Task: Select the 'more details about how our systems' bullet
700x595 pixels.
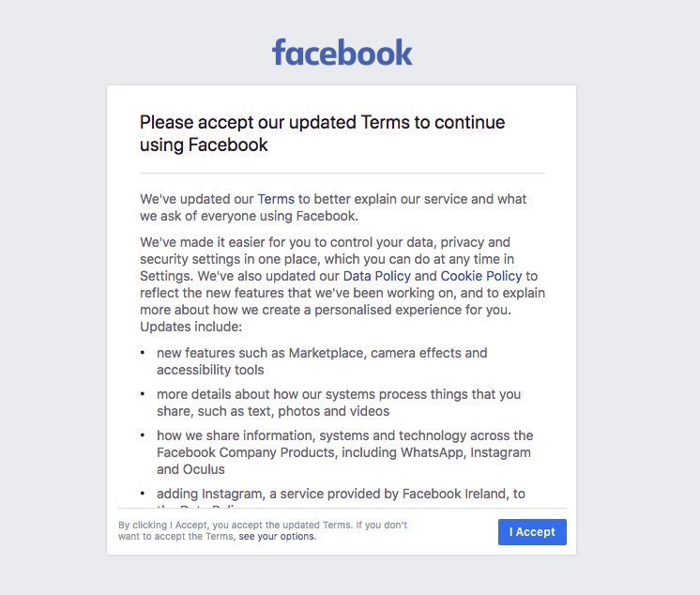Action: tap(338, 403)
